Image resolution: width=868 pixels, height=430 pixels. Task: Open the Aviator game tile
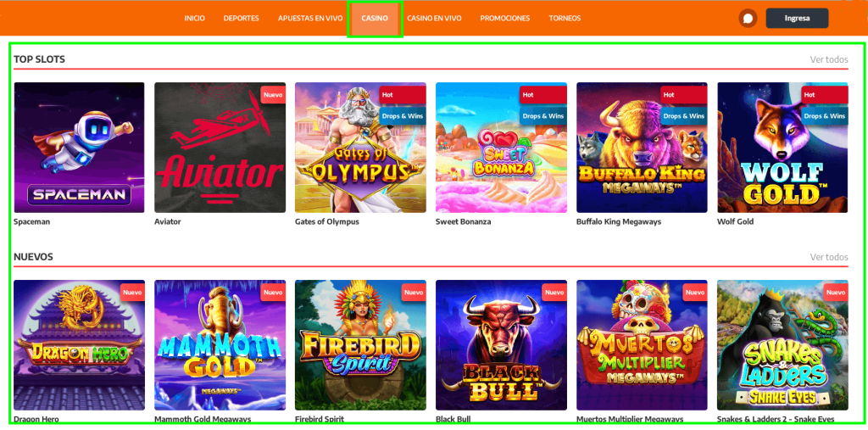pos(220,148)
